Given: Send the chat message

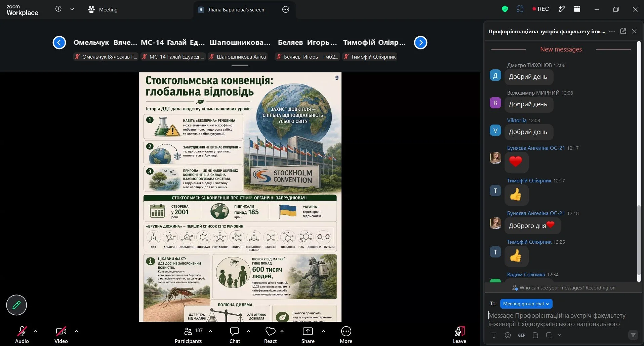Looking at the screenshot, I should click(x=633, y=335).
